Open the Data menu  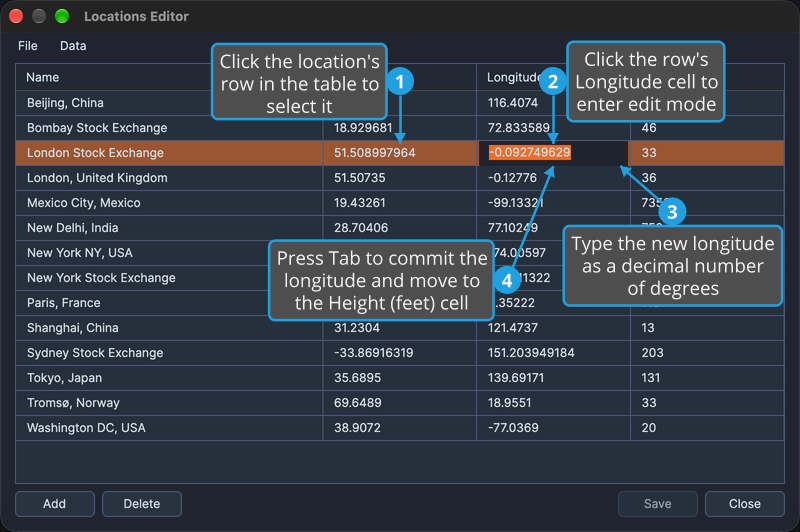pos(73,46)
